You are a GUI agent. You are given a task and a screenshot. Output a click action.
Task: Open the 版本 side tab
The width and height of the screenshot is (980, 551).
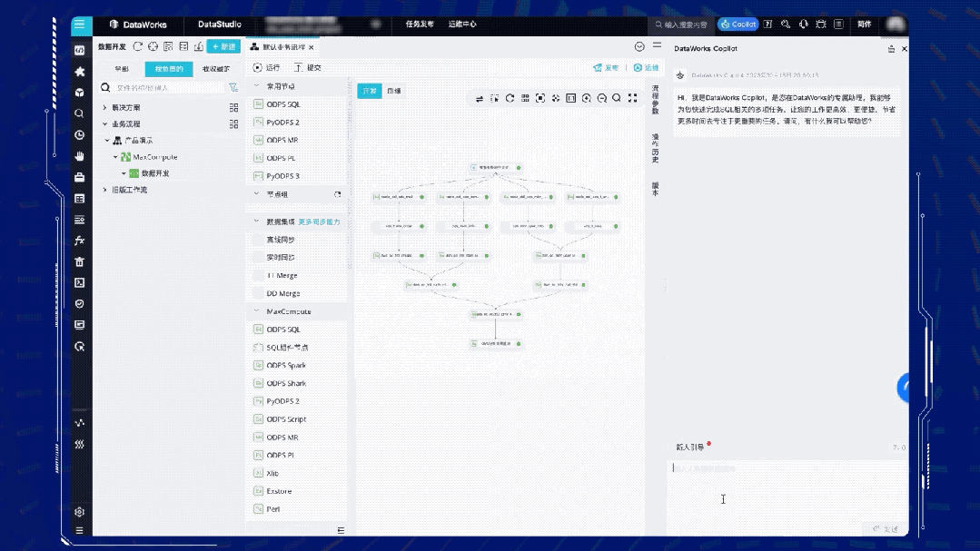coord(655,189)
